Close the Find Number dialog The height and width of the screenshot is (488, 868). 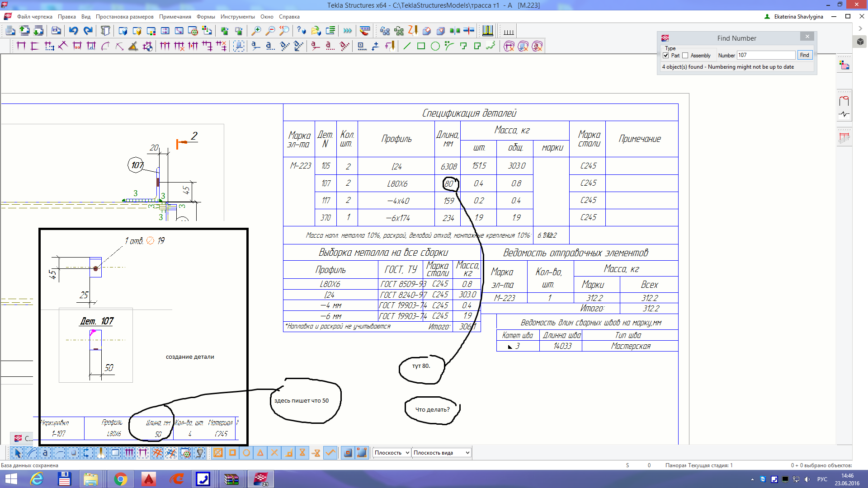pos(807,37)
